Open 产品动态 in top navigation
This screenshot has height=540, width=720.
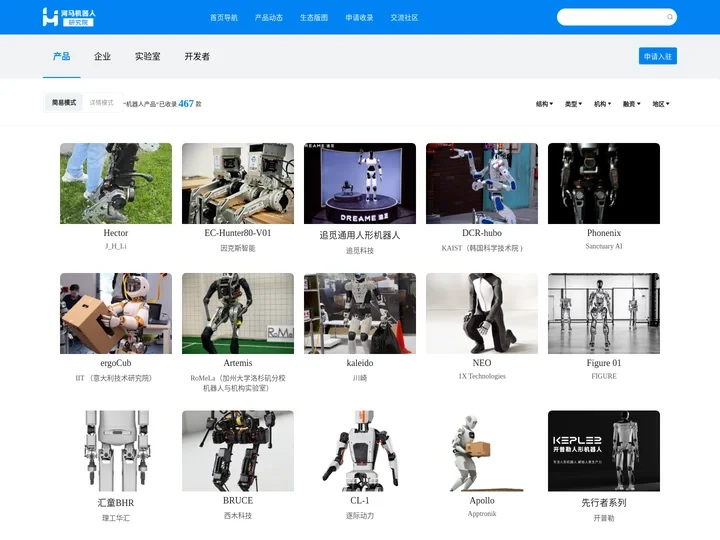(269, 17)
